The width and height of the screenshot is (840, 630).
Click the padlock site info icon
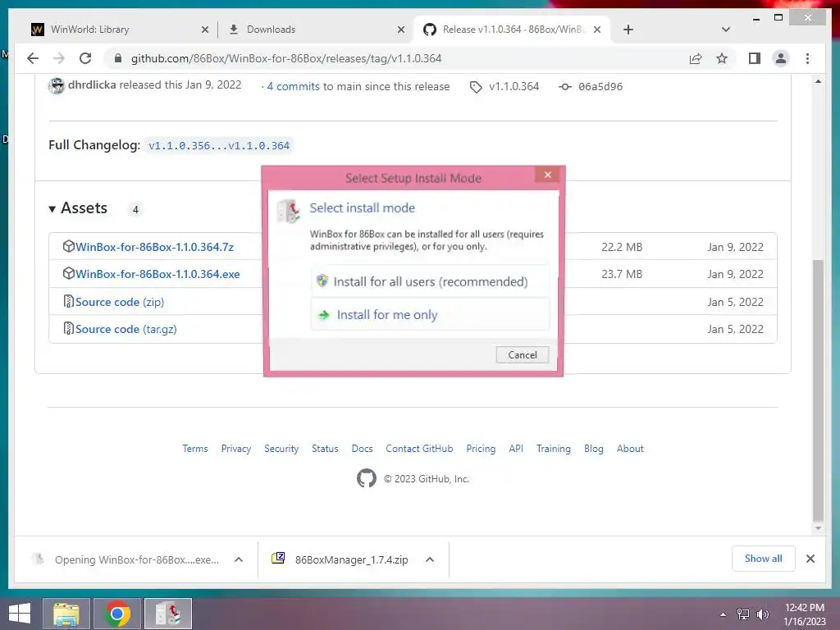pos(118,58)
